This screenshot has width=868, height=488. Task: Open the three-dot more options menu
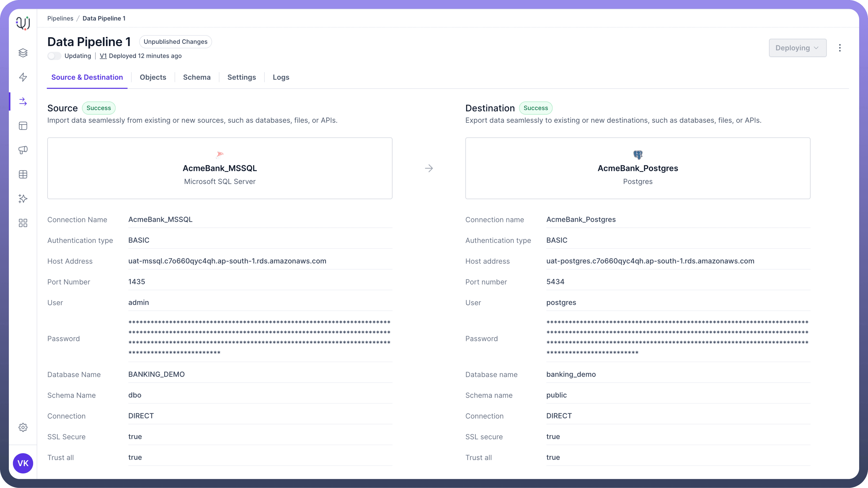[840, 48]
